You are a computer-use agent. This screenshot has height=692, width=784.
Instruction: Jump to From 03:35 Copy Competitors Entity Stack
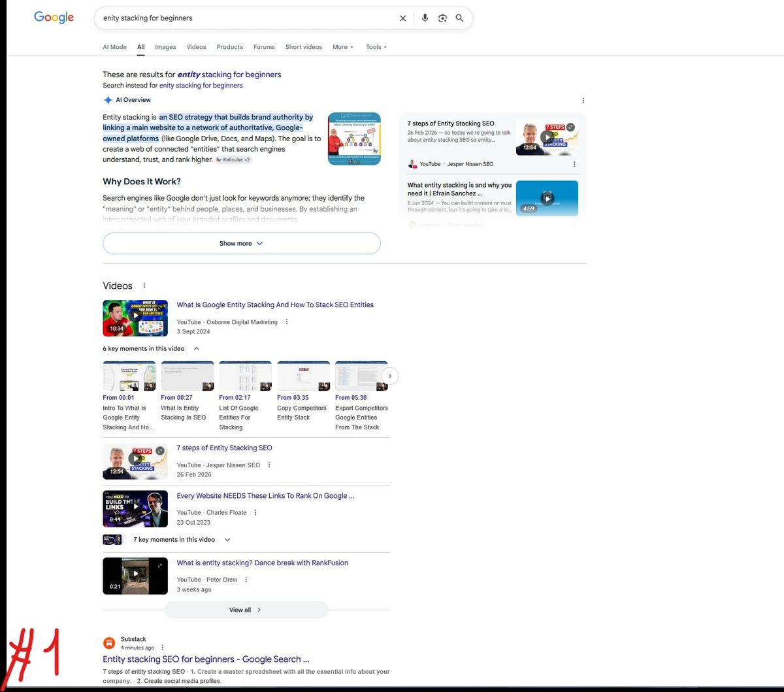point(303,392)
